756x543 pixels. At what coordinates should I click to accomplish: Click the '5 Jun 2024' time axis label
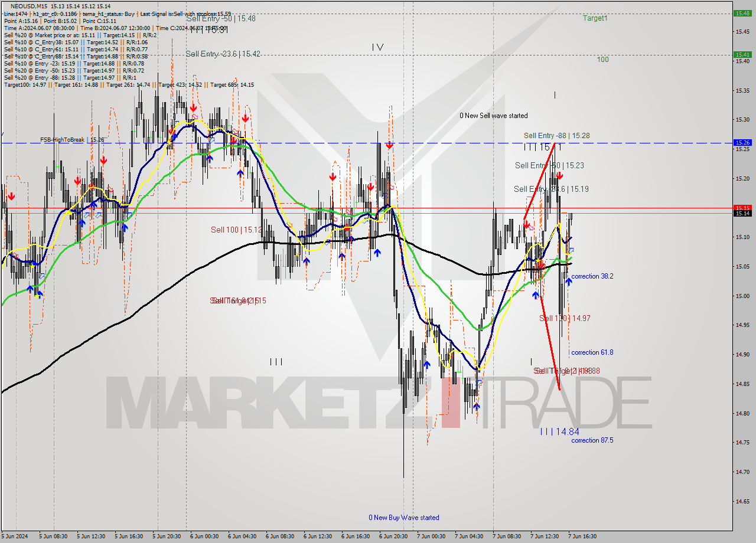(x=15, y=537)
